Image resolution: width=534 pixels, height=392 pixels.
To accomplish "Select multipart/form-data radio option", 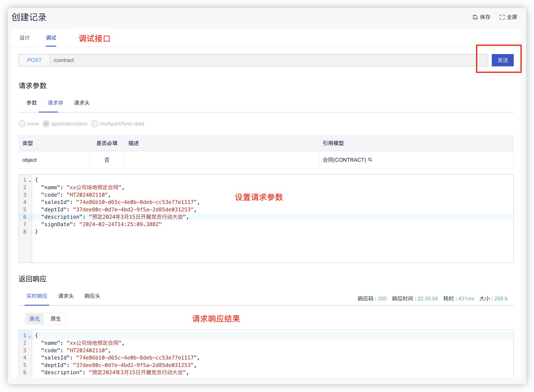I will point(95,124).
